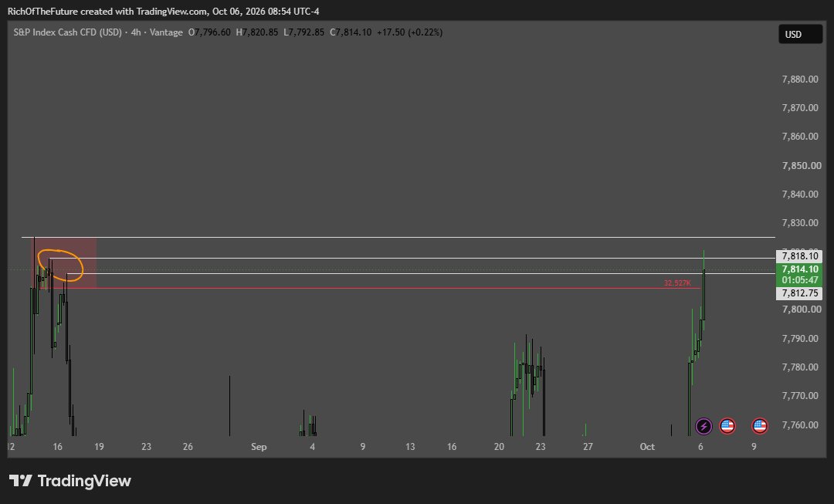The width and height of the screenshot is (834, 504).
Task: Click the red 32.527K label
Action: coord(677,283)
